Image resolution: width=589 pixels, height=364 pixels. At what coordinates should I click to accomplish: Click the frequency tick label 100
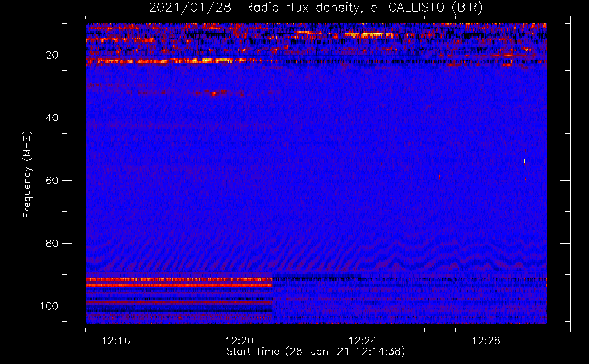49,306
